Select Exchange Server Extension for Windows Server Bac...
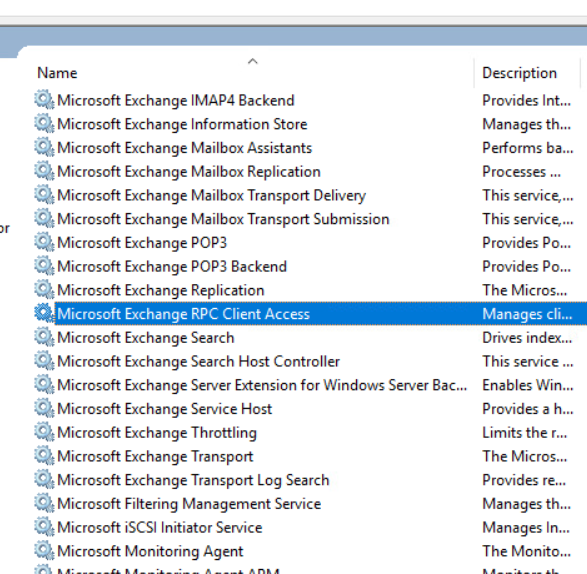This screenshot has width=587, height=574. point(262,385)
